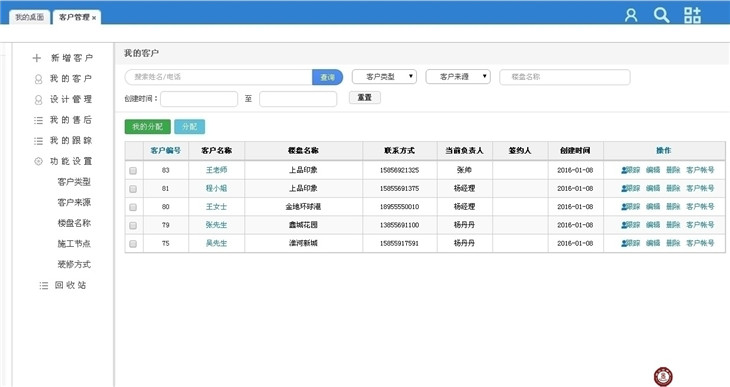Open the 客户类型 dropdown filter
The height and width of the screenshot is (387, 730).
click(x=384, y=76)
